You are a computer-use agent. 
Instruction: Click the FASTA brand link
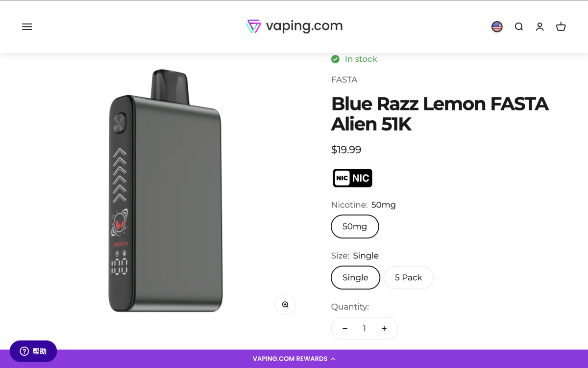tap(344, 80)
